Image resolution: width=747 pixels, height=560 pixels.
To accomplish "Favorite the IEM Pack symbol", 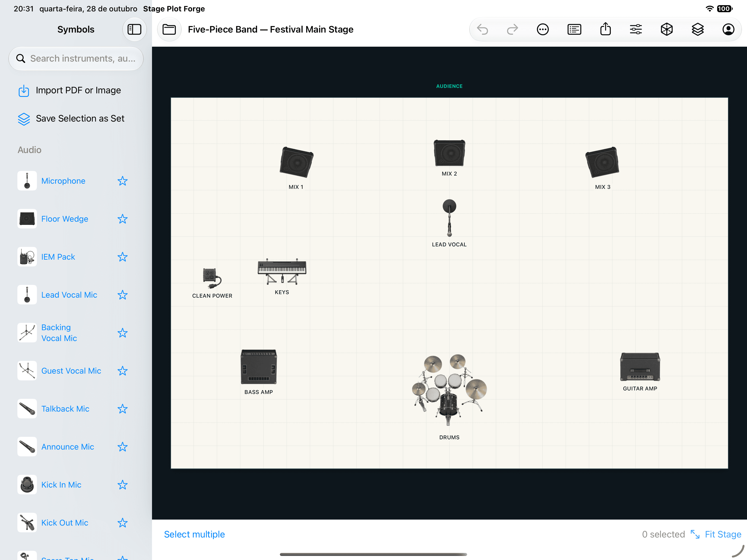I will (x=122, y=257).
